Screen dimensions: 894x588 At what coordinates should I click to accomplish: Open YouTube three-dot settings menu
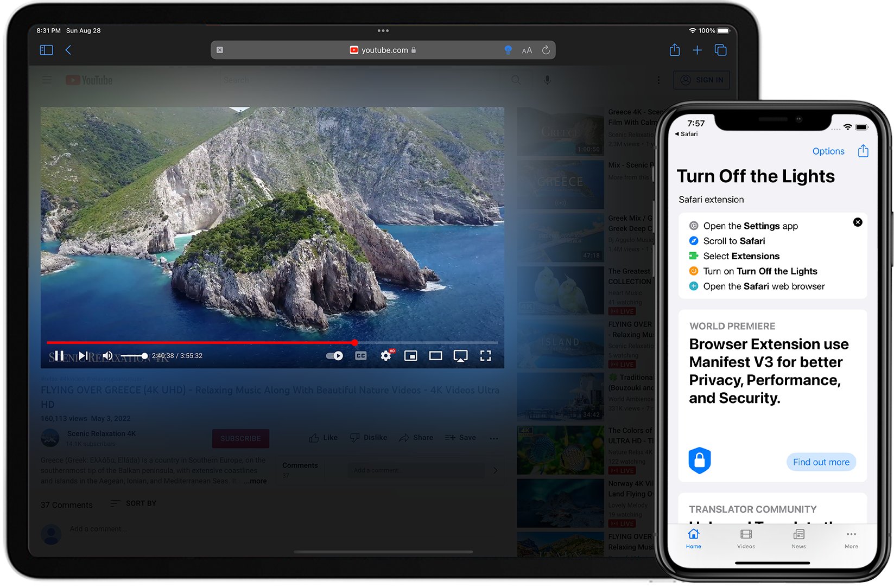pyautogui.click(x=658, y=80)
